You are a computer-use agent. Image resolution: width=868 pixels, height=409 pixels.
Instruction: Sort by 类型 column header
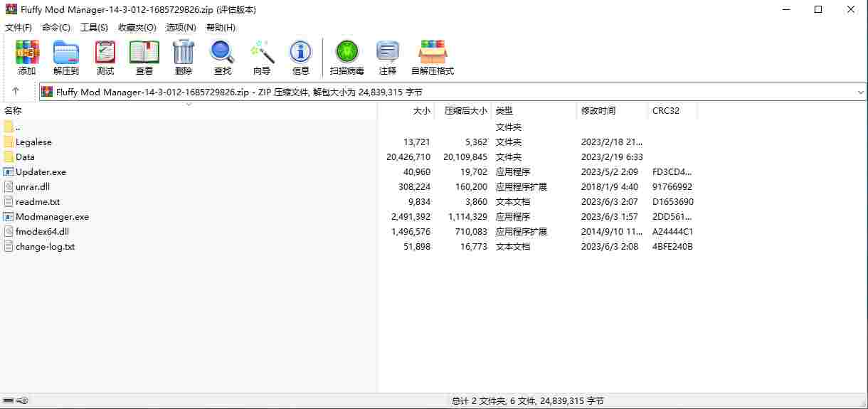534,111
